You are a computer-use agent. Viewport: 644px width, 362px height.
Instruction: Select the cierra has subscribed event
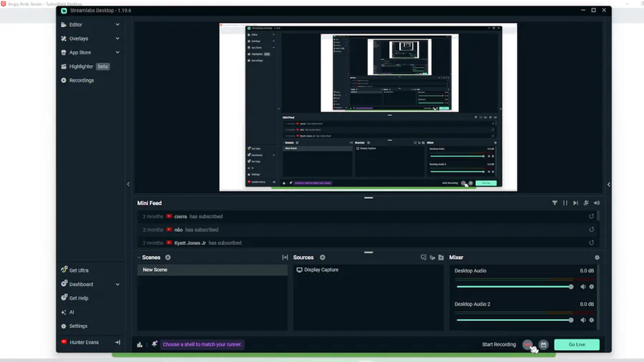pos(366,216)
